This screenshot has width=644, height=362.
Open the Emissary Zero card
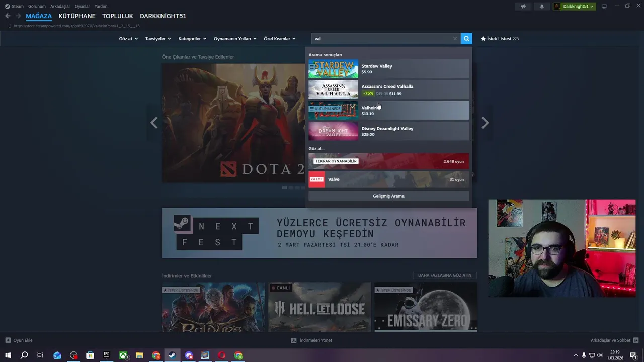point(426,307)
